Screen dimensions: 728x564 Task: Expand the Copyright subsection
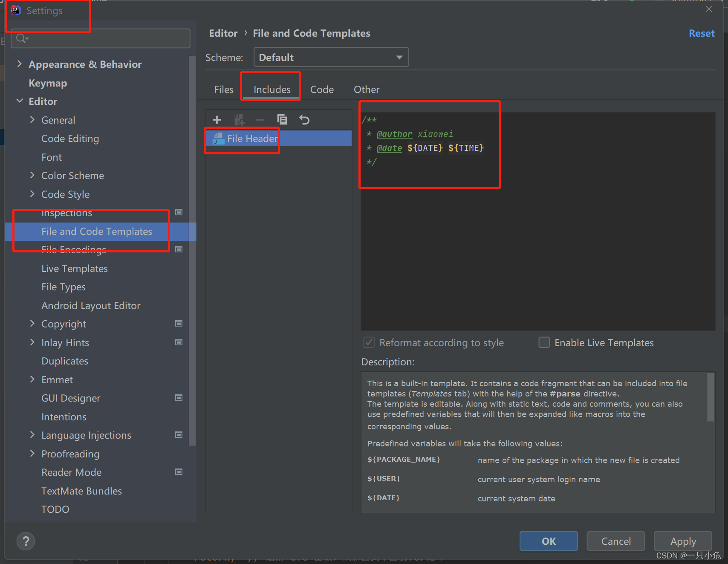coord(32,324)
